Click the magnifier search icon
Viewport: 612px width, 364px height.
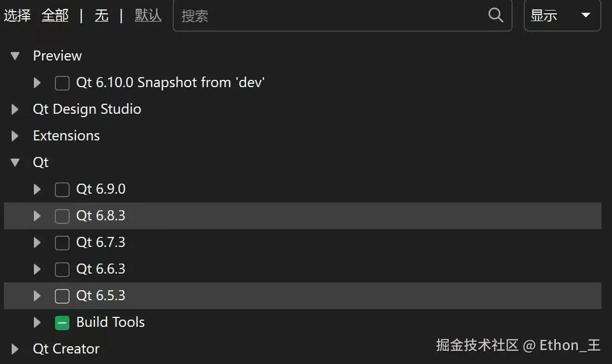pyautogui.click(x=496, y=15)
